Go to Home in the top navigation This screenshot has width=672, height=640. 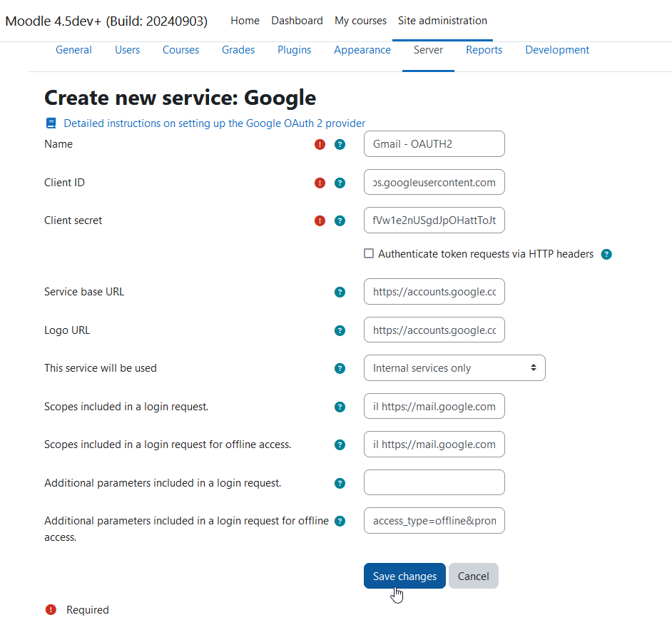point(245,21)
